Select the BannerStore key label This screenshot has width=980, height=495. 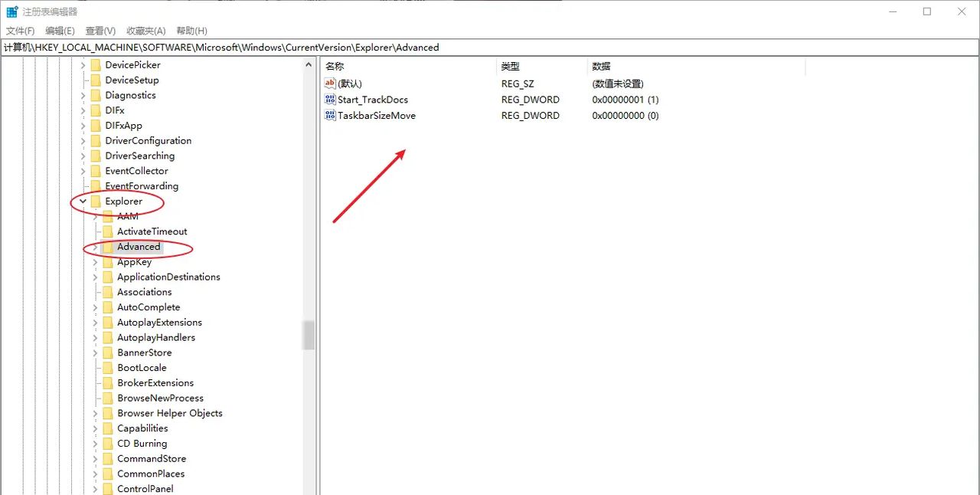(x=144, y=353)
